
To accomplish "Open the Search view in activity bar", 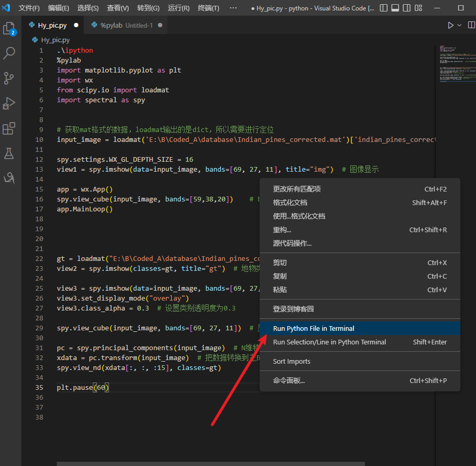I will point(9,53).
